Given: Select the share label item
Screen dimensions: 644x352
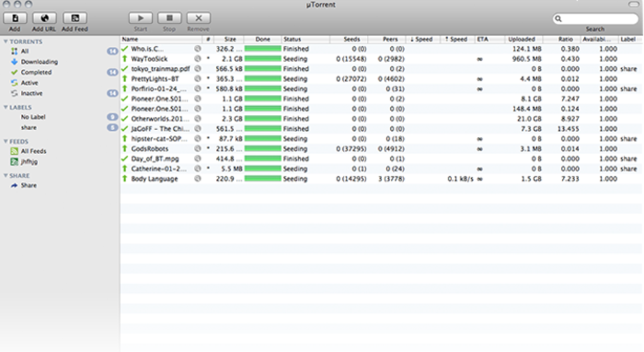Looking at the screenshot, I should point(28,128).
